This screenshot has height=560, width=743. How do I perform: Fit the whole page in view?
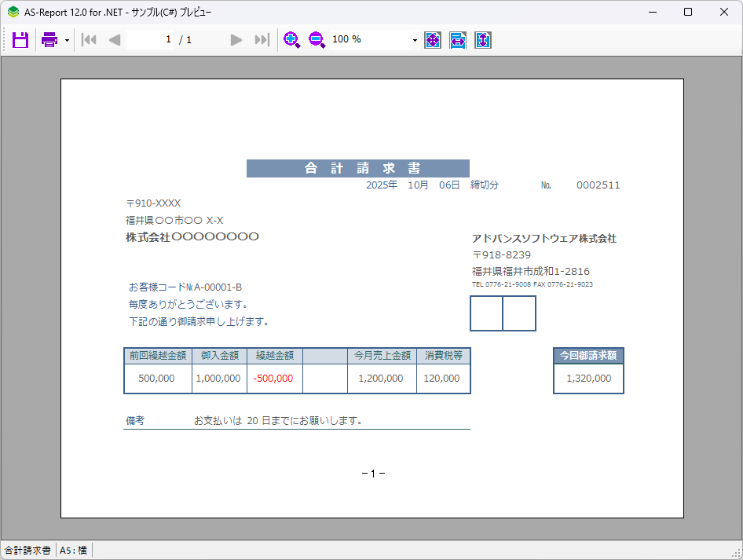(433, 39)
